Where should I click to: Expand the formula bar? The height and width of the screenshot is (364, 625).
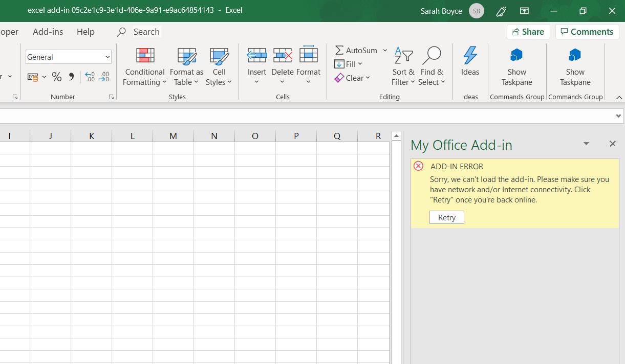[618, 116]
